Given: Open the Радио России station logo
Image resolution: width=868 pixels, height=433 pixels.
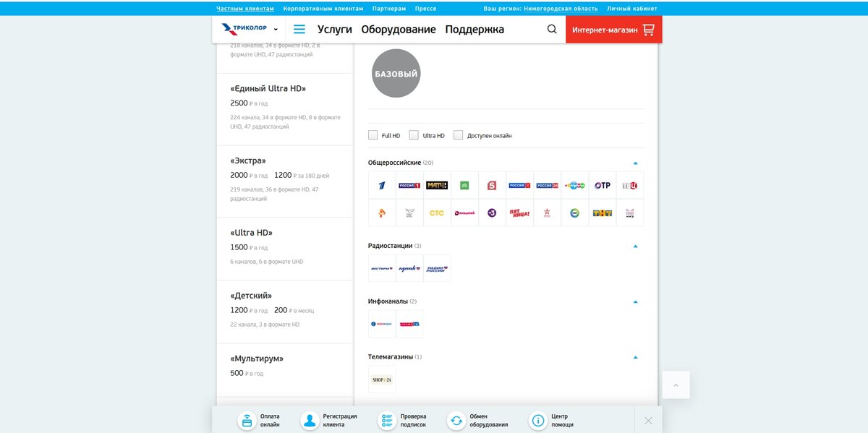Looking at the screenshot, I should [x=437, y=268].
